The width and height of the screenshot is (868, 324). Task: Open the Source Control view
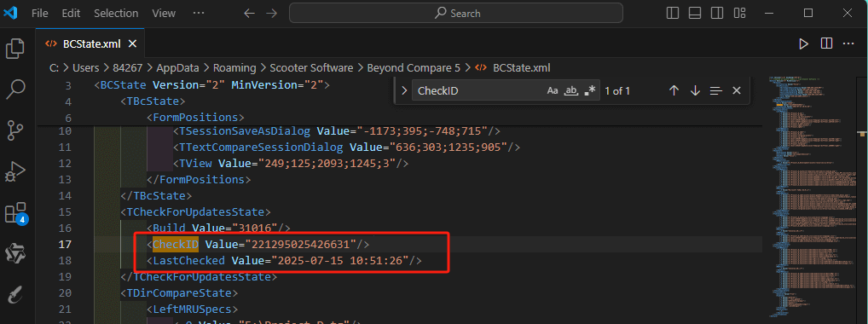pos(15,130)
